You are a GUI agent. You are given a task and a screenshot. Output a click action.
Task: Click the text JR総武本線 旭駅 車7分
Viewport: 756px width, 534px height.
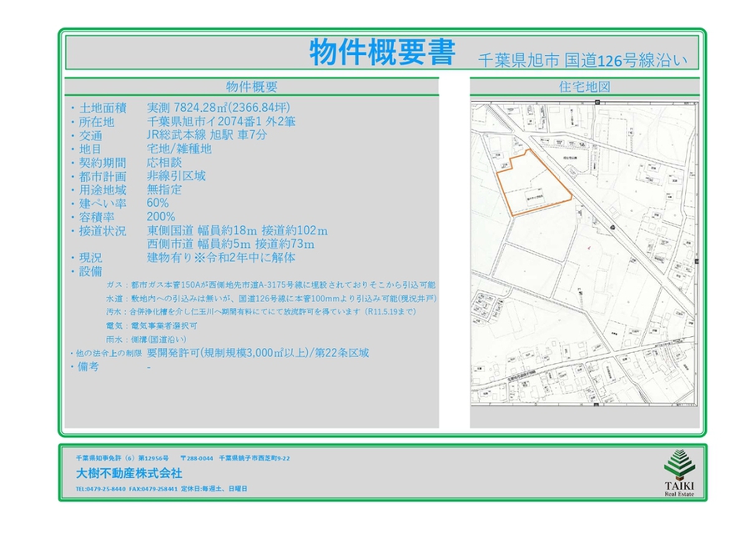pyautogui.click(x=206, y=135)
